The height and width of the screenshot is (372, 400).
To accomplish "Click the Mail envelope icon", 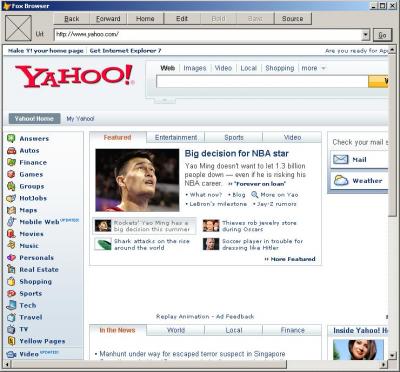I will pos(341,160).
